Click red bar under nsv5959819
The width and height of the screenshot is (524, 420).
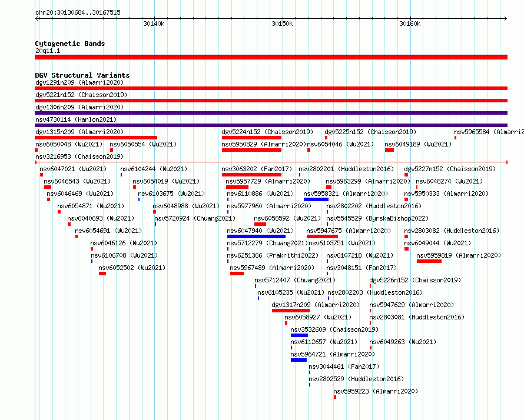[429, 261]
